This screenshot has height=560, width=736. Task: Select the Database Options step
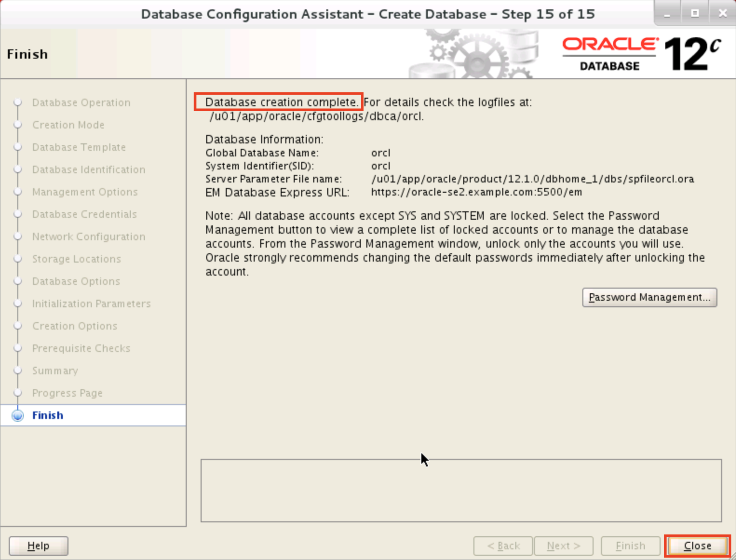[76, 281]
